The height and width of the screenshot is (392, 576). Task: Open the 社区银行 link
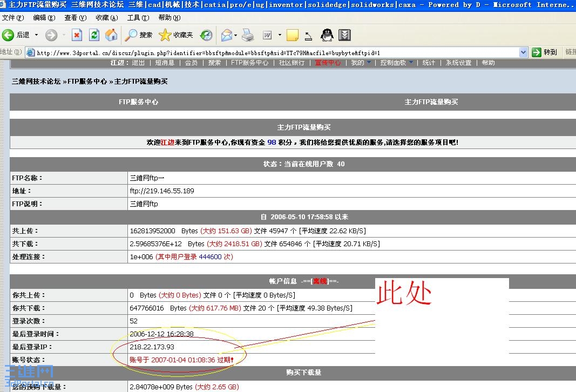[292, 63]
